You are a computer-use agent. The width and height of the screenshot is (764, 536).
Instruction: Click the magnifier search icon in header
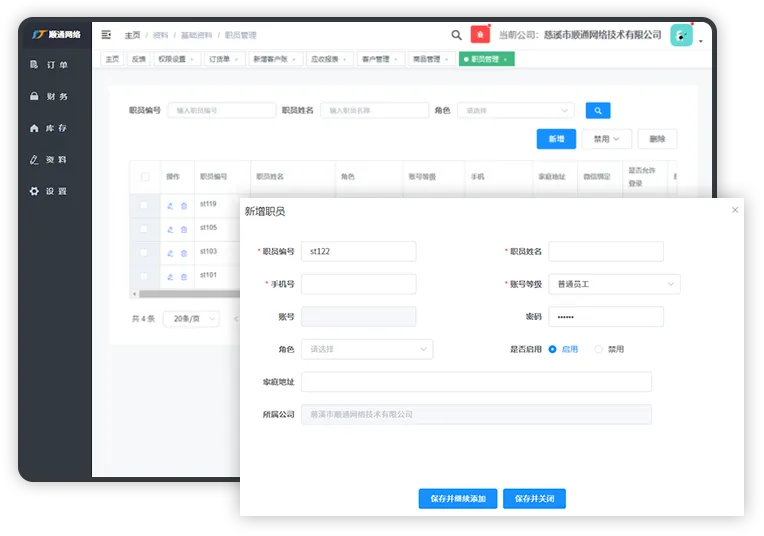pyautogui.click(x=457, y=35)
